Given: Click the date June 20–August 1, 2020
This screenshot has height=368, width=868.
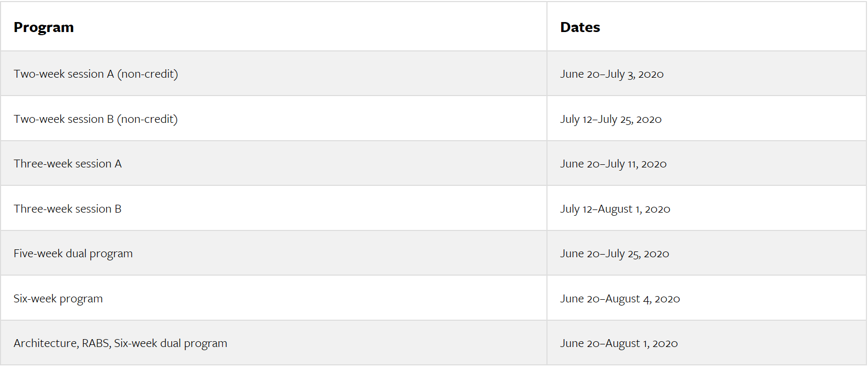Looking at the screenshot, I should [619, 343].
